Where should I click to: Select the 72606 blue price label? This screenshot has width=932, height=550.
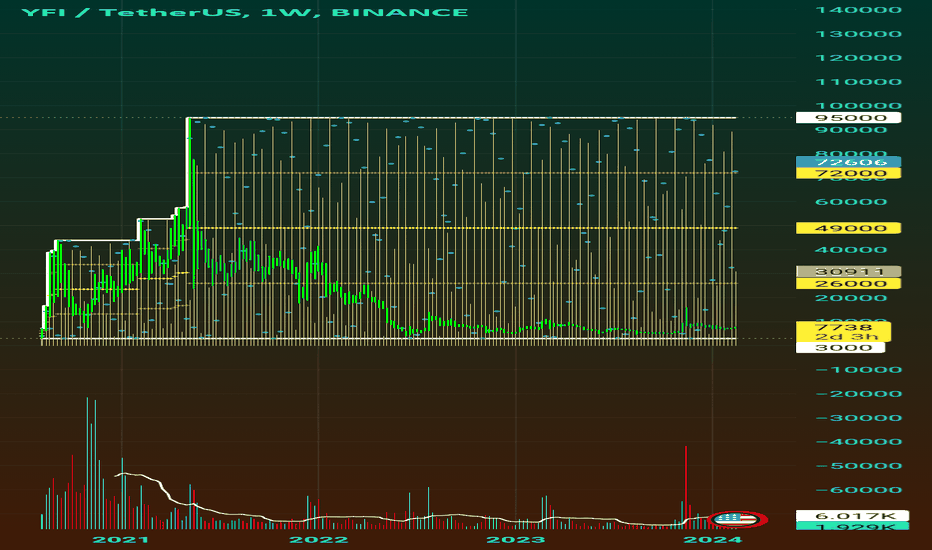tap(848, 162)
